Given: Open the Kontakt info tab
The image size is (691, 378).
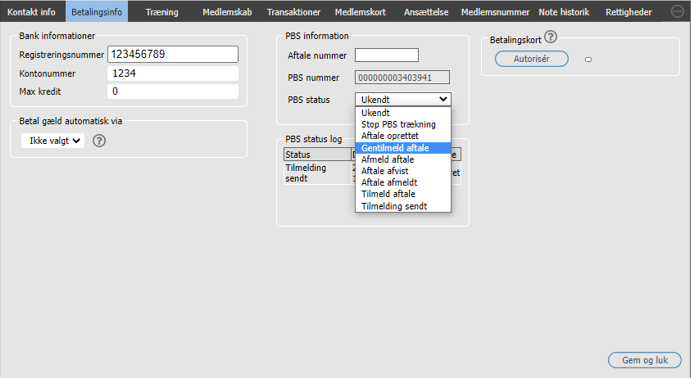Looking at the screenshot, I should point(31,12).
